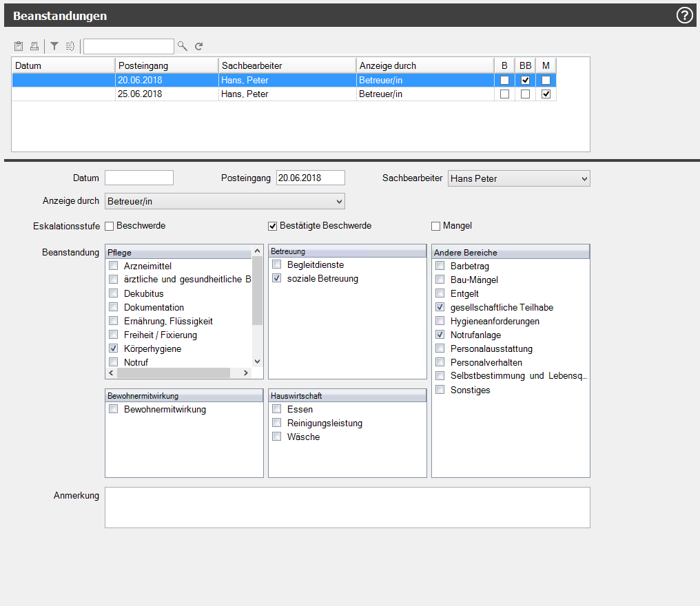This screenshot has height=606, width=700.
Task: Click the Anzeige durch column header
Action: pyautogui.click(x=424, y=65)
